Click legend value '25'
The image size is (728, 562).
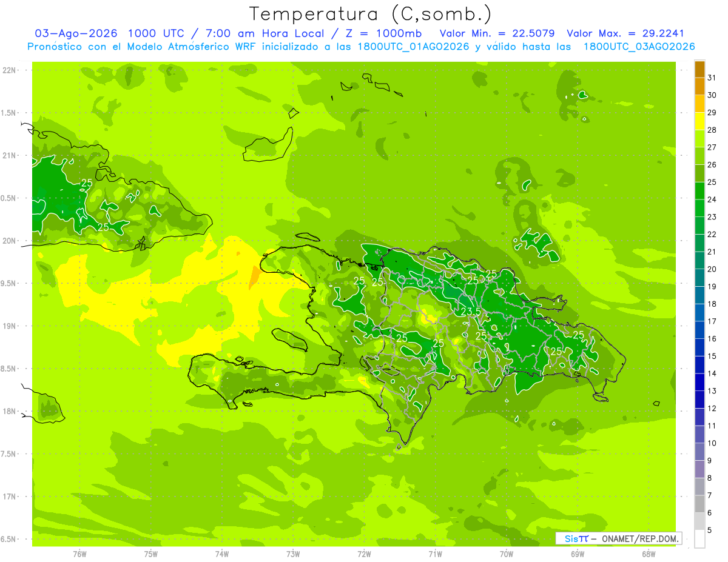(712, 182)
